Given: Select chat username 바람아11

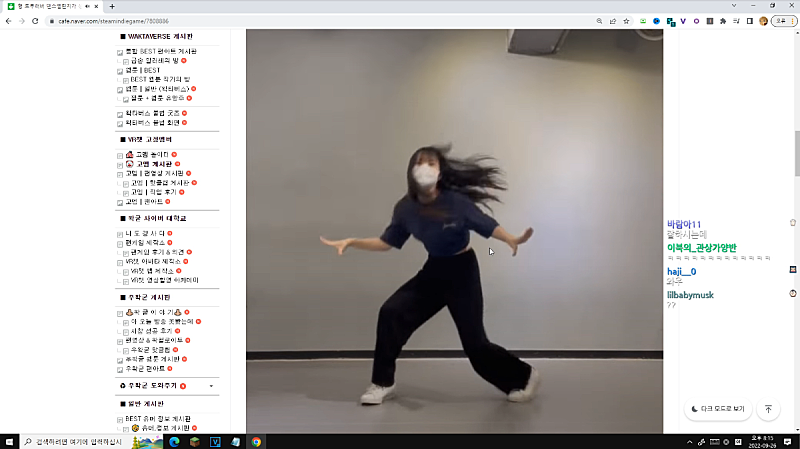Looking at the screenshot, I should [x=684, y=224].
